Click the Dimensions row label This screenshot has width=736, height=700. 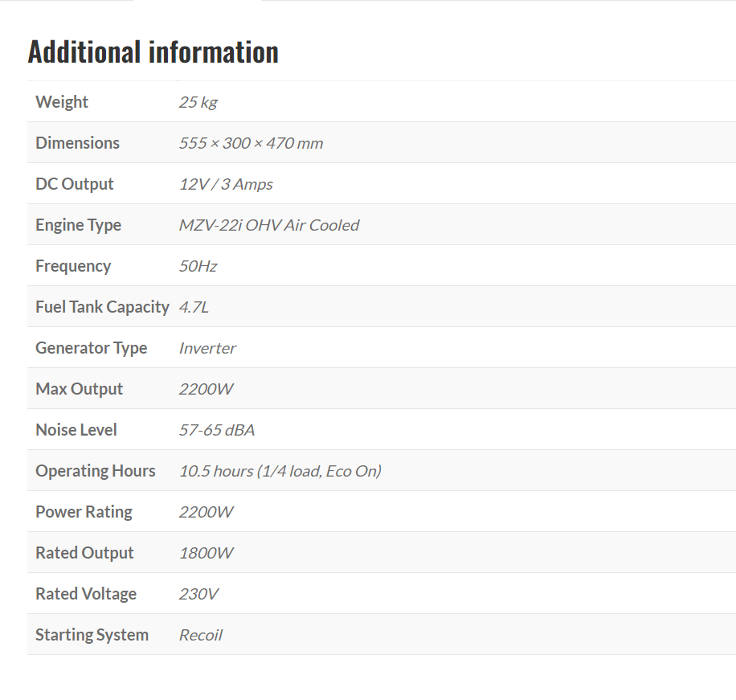coord(77,143)
